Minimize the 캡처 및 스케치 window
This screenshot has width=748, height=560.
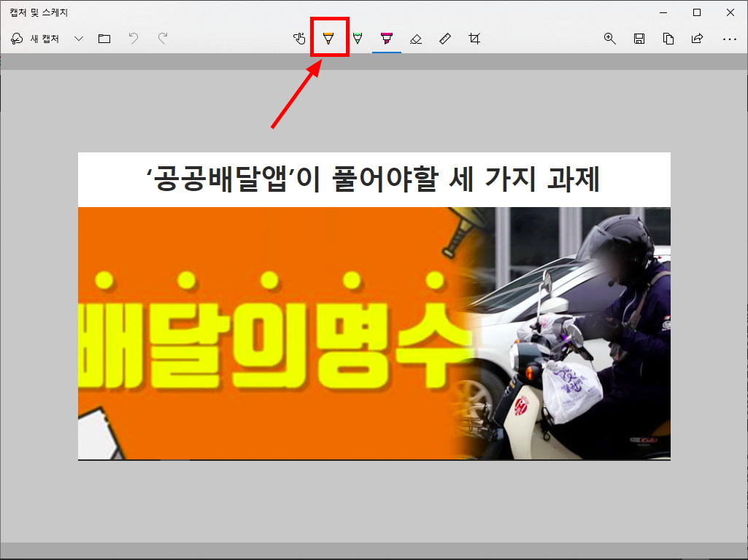coord(663,12)
